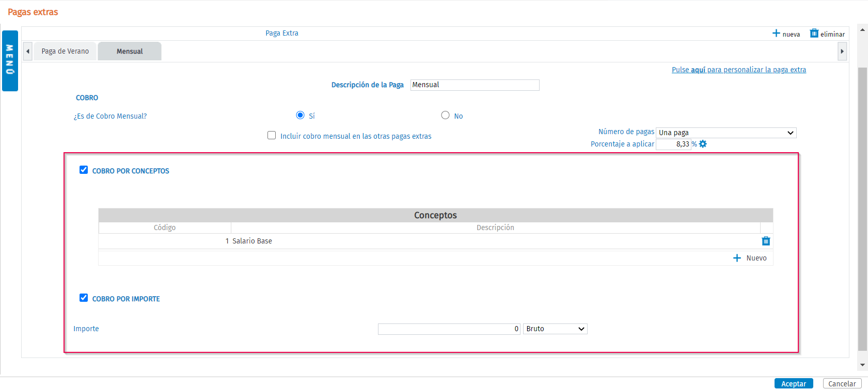Click the Código column header
The width and height of the screenshot is (868, 390).
click(x=165, y=228)
